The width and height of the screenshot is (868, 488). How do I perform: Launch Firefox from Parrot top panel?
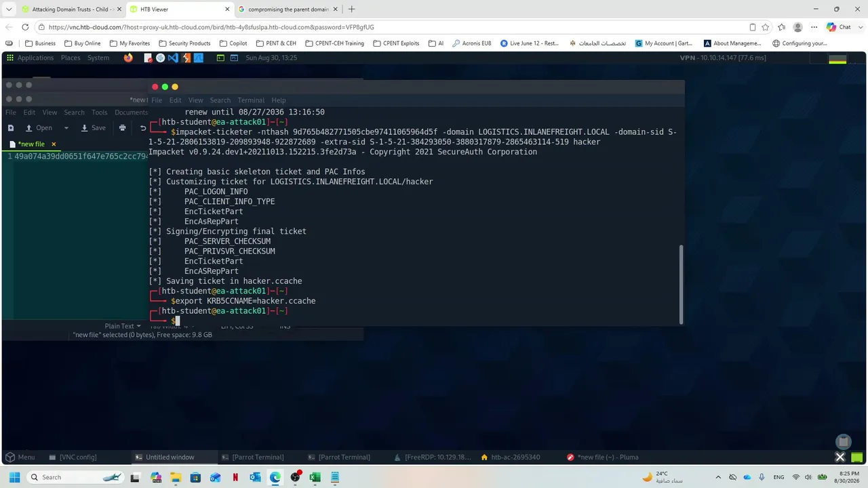click(129, 58)
